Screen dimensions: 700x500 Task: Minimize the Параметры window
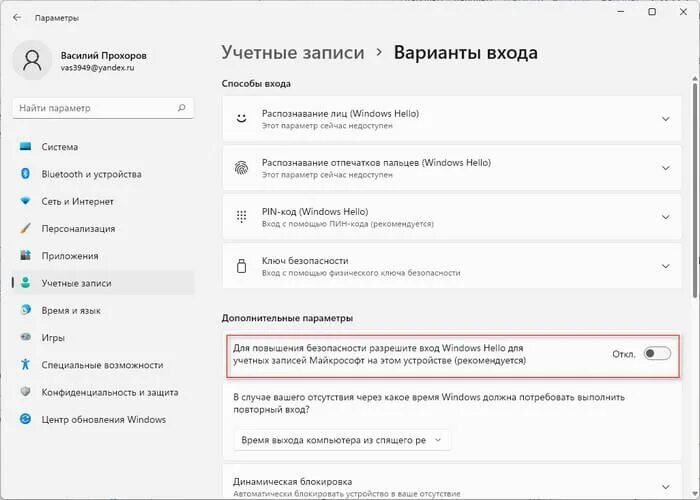[621, 12]
